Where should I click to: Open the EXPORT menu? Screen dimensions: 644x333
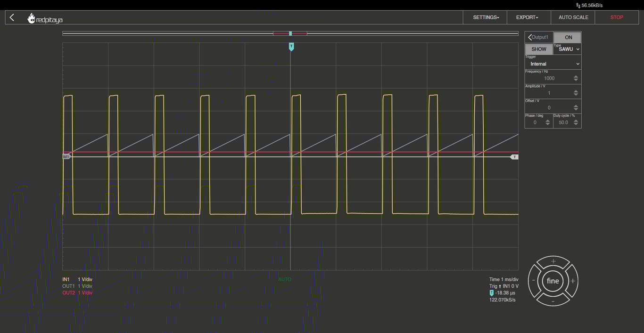(529, 17)
